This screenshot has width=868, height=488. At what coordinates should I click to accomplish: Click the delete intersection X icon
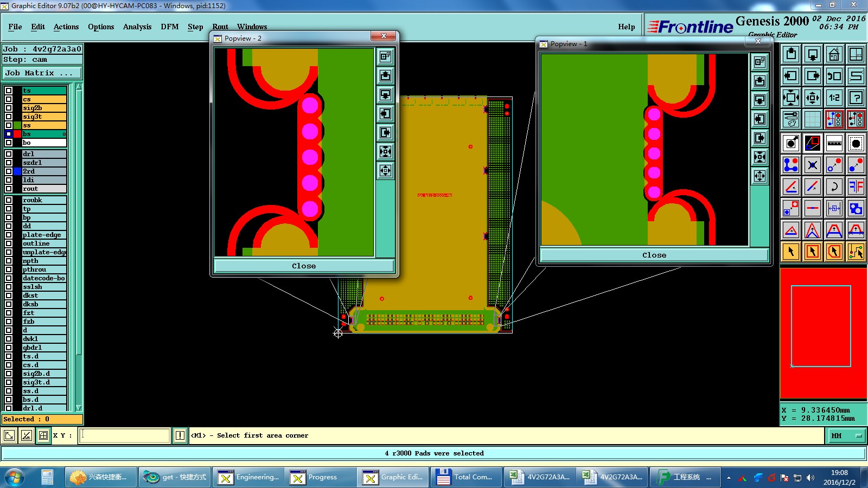tap(813, 165)
